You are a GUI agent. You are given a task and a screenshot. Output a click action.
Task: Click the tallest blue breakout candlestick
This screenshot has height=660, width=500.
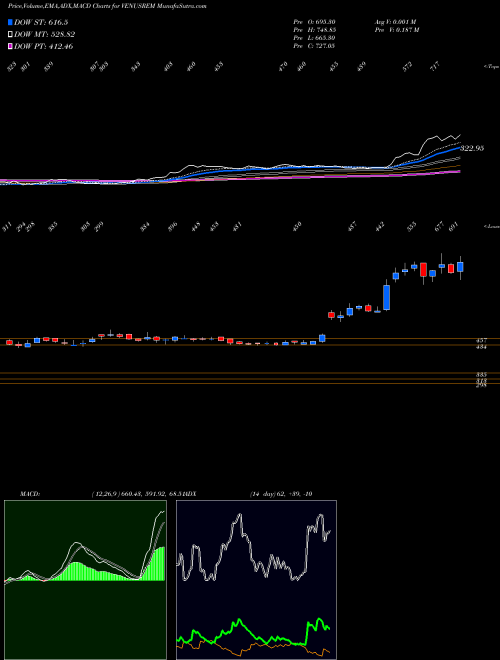386,298
